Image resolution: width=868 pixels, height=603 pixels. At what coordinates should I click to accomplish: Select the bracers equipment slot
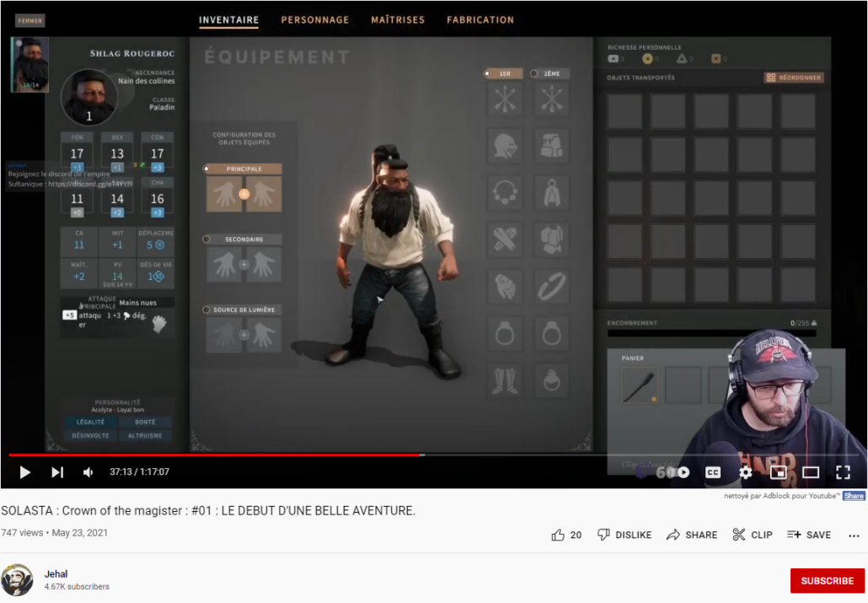[505, 240]
